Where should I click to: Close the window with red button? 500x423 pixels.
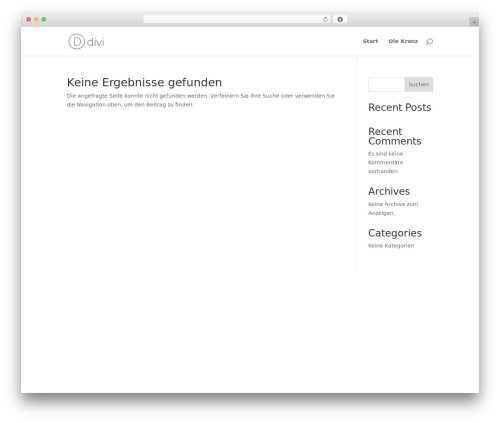point(29,19)
